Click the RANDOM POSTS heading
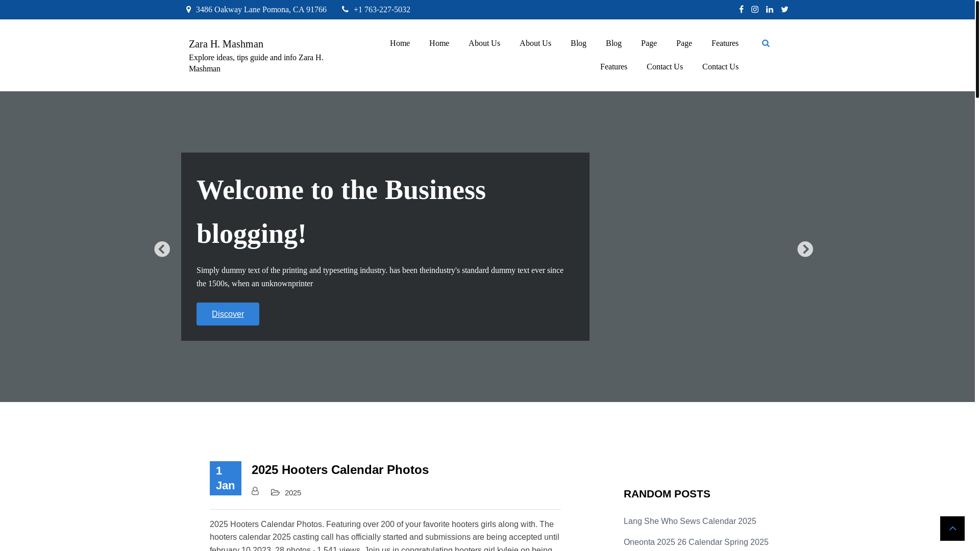Image resolution: width=980 pixels, height=551 pixels. pyautogui.click(x=667, y=494)
